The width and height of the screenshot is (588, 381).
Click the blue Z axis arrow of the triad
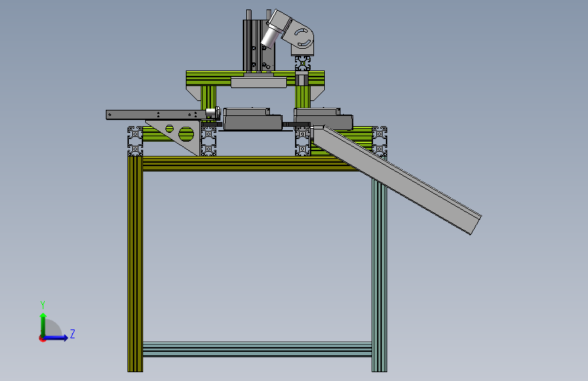point(56,338)
